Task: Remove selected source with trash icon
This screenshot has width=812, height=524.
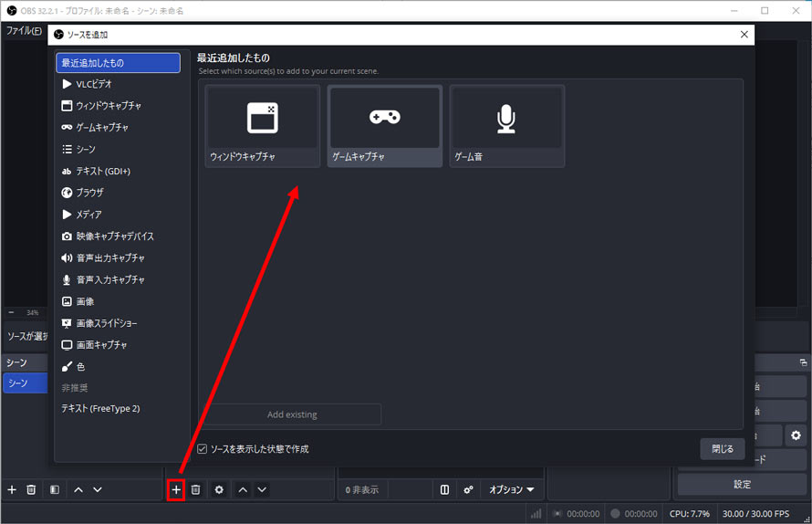Action: 196,490
